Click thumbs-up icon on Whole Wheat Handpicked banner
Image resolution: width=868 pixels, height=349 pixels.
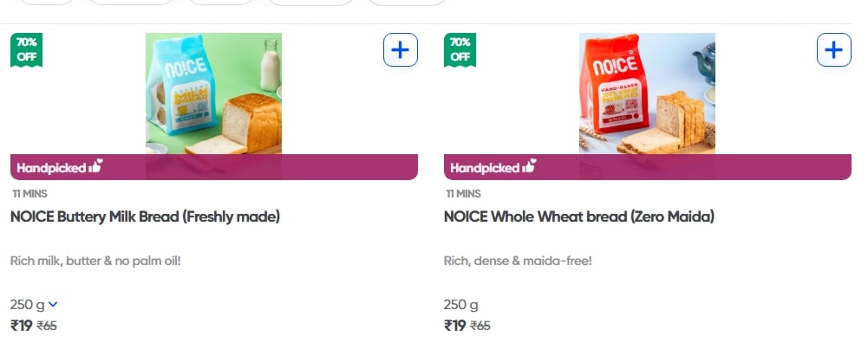(x=529, y=166)
